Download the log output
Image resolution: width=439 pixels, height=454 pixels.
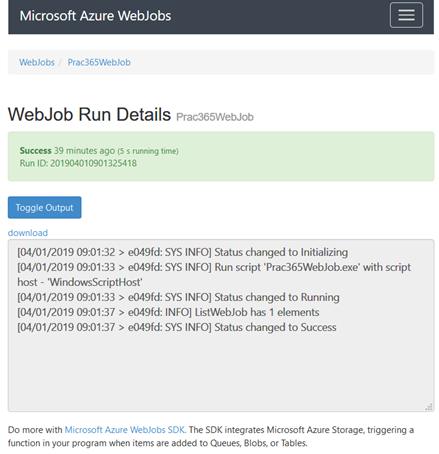coord(28,233)
